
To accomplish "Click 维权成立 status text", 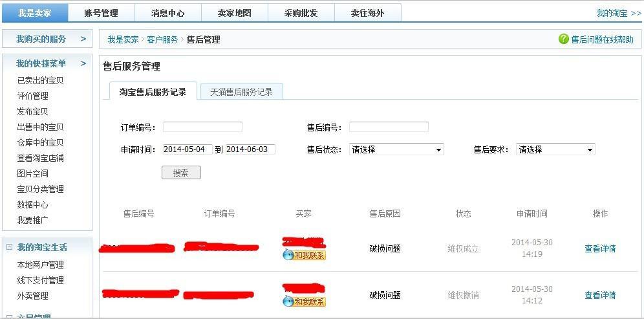I will tap(464, 248).
